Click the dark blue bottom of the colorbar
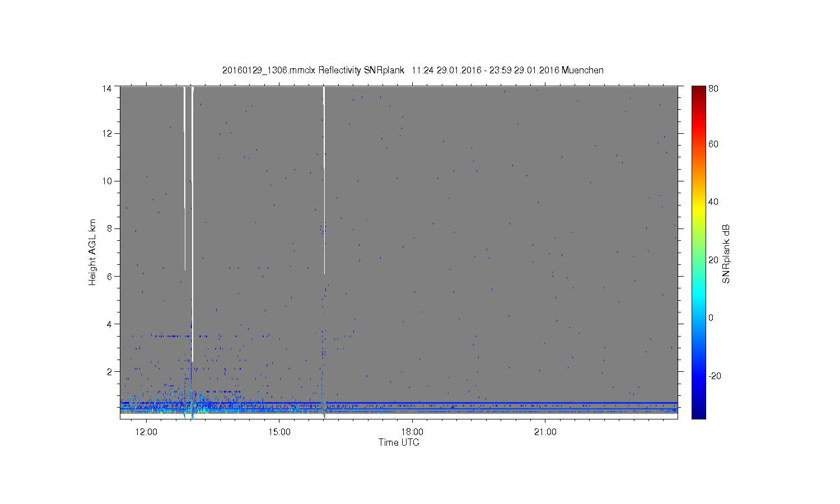 [x=698, y=413]
